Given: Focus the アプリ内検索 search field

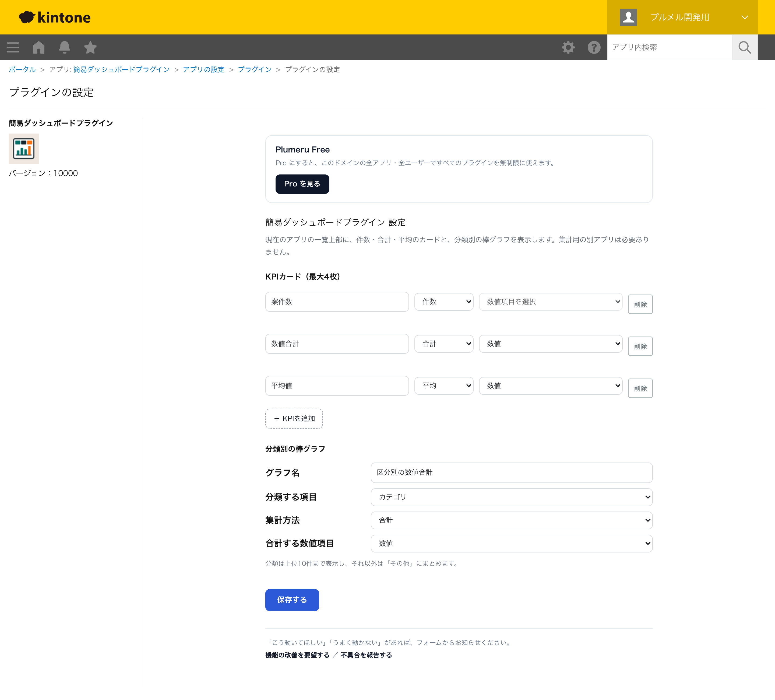Looking at the screenshot, I should (x=669, y=47).
